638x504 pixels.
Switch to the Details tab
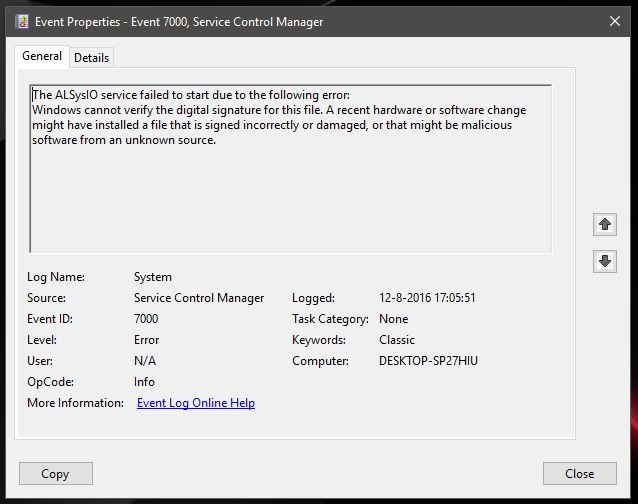click(x=91, y=58)
